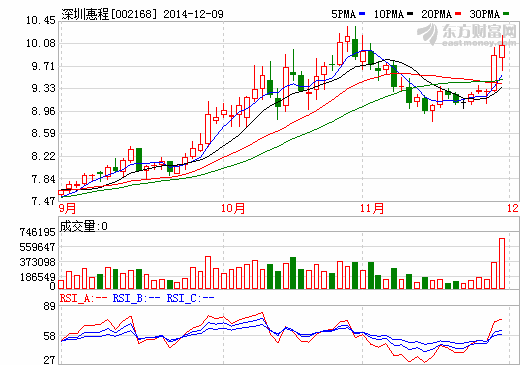520x365 pixels.
Task: Click the 7.84 price axis value
Action: click(43, 179)
